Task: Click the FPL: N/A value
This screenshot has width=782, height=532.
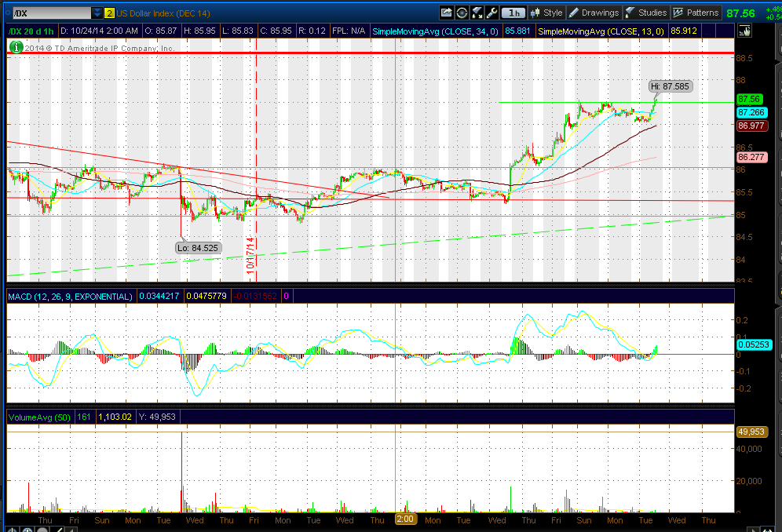Action: [349, 31]
